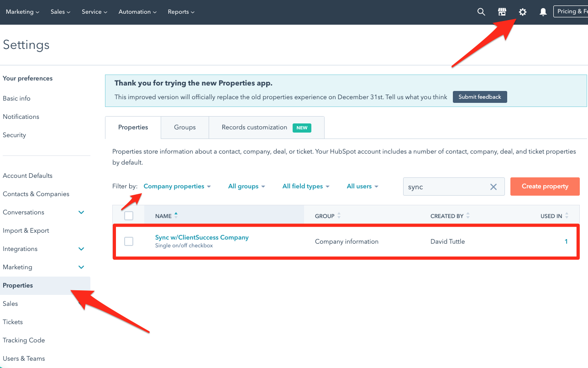Screen dimensions: 588x368
Task: Open Basic info preferences
Action: tap(16, 98)
